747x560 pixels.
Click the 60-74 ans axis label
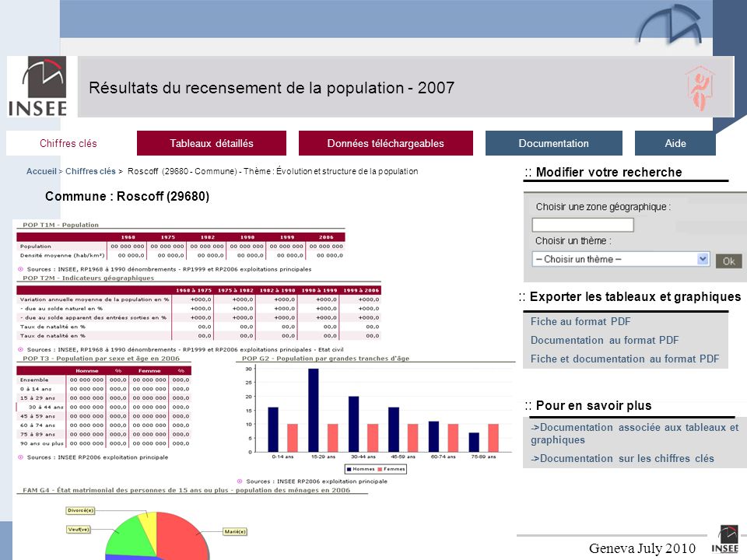coord(443,457)
